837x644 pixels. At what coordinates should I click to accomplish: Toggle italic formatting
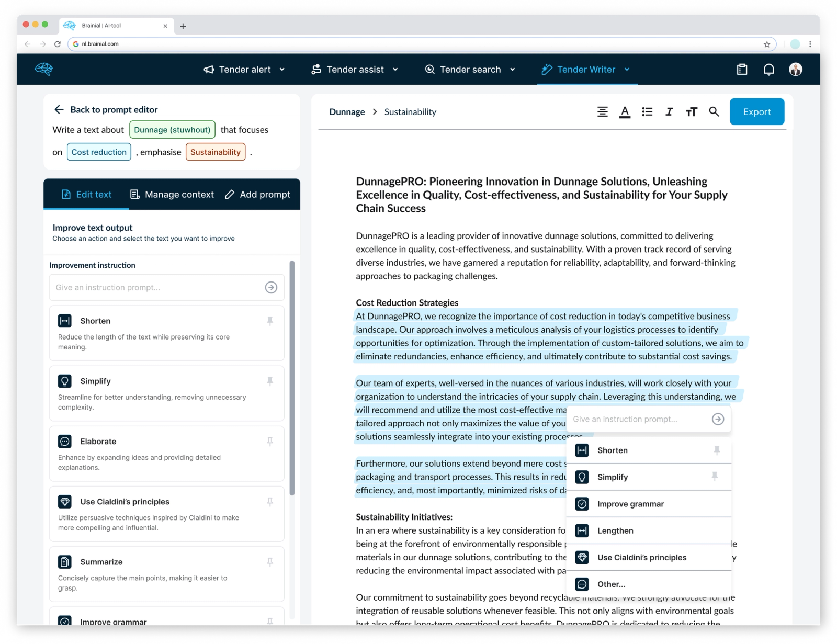[x=669, y=111]
